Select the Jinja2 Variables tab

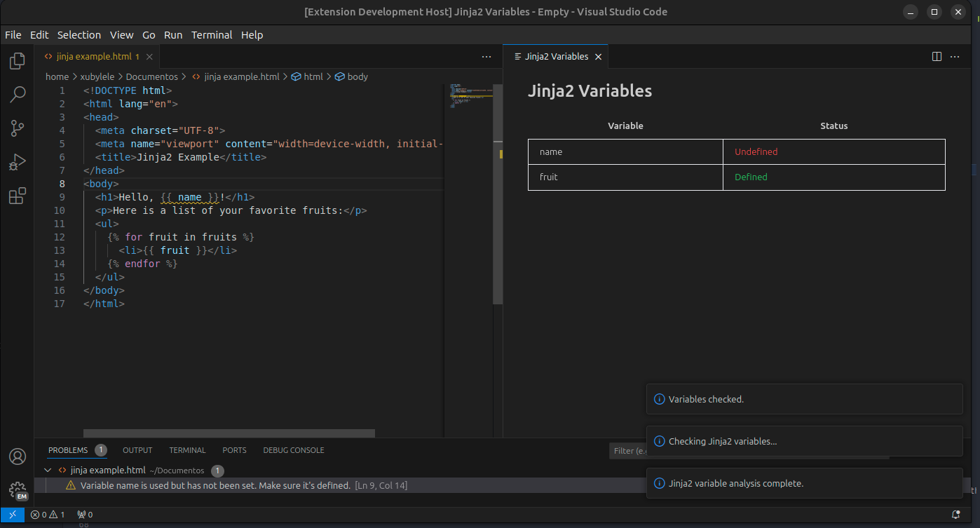point(557,57)
